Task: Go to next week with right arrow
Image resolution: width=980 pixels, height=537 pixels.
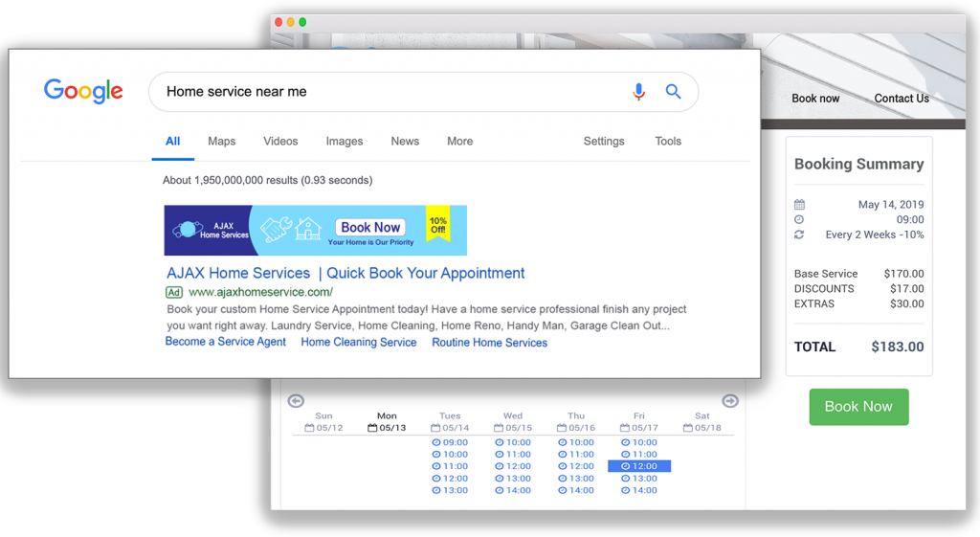Action: click(730, 401)
